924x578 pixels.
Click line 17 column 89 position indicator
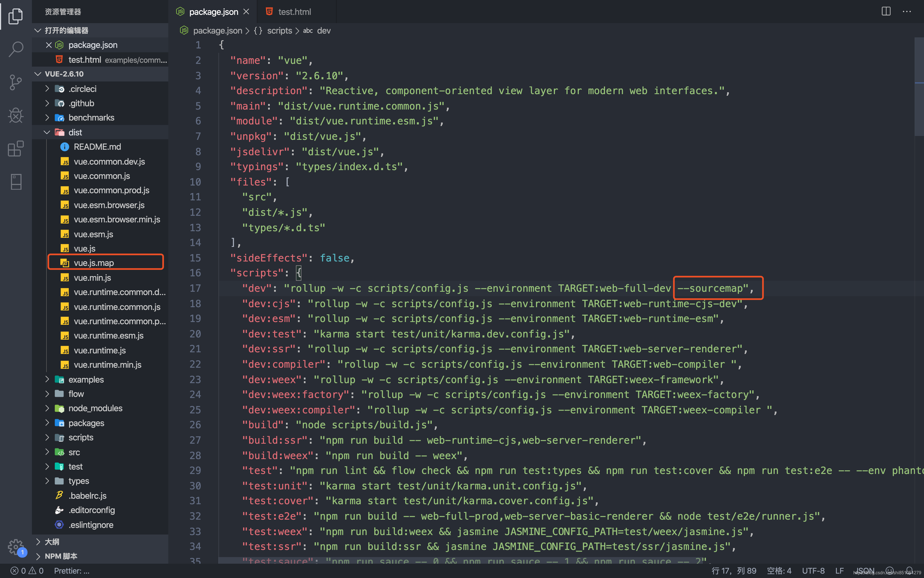[x=733, y=571]
